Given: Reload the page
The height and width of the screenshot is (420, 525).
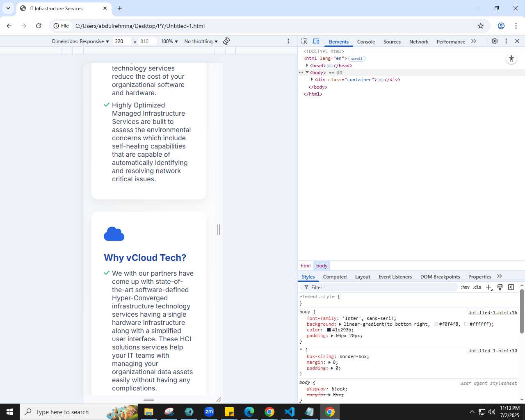Looking at the screenshot, I should click(39, 26).
